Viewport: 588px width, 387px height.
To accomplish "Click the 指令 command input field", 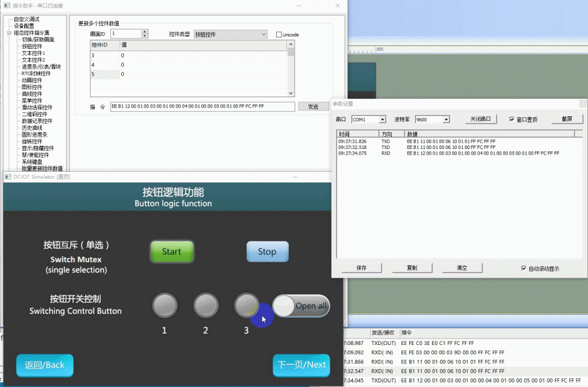I will click(x=202, y=106).
